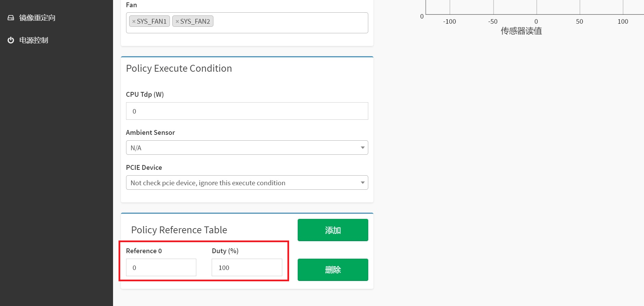Focus the Duty (%) input field

(x=247, y=268)
